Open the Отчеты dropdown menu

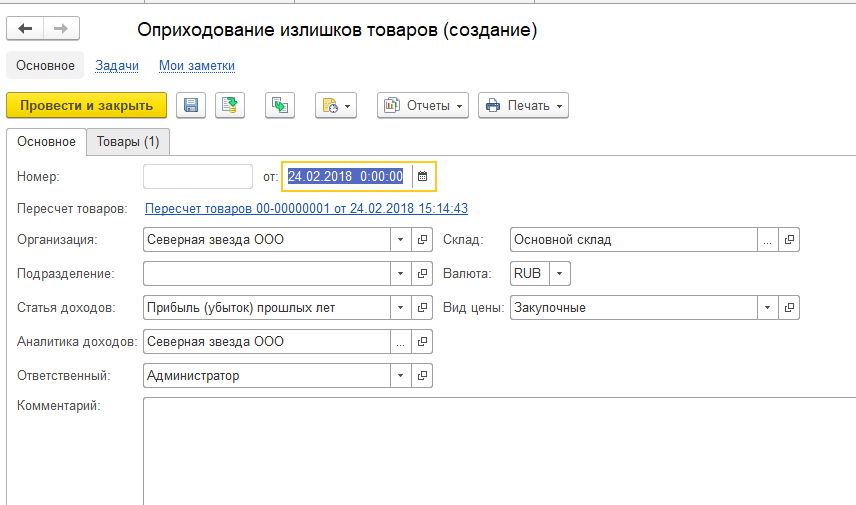pos(423,105)
